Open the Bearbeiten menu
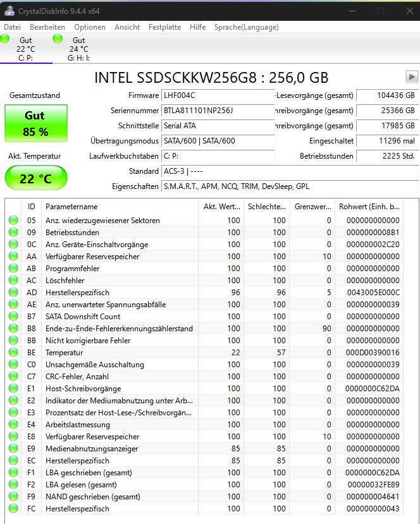Screen dimensions: 420x524 (47, 27)
